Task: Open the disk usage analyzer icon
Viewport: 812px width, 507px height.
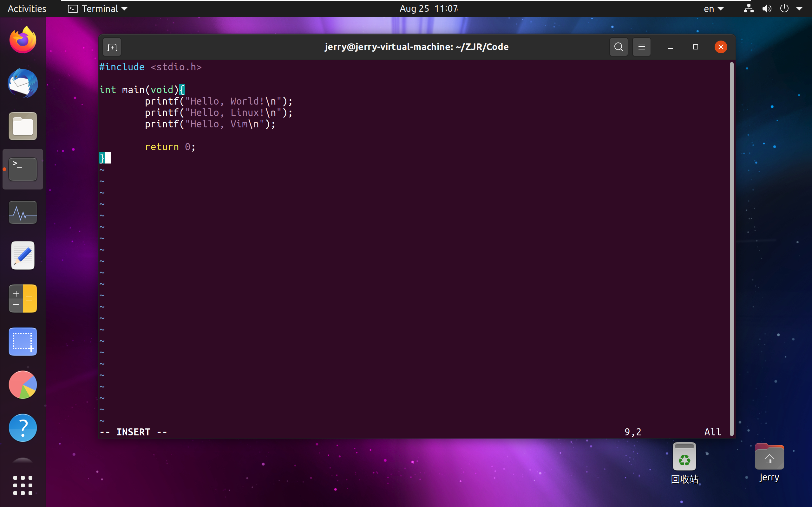Action: coord(23,385)
